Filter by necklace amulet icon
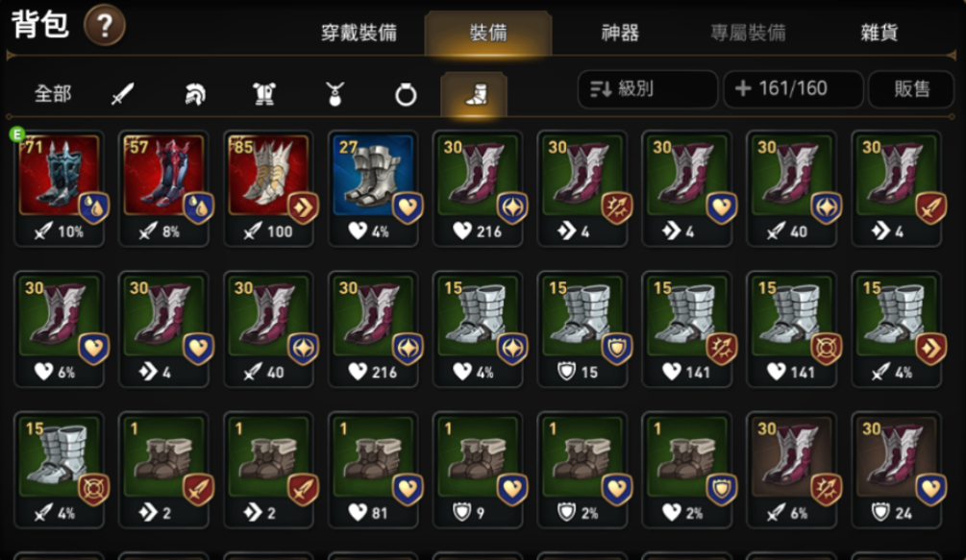966x560 pixels. [334, 94]
